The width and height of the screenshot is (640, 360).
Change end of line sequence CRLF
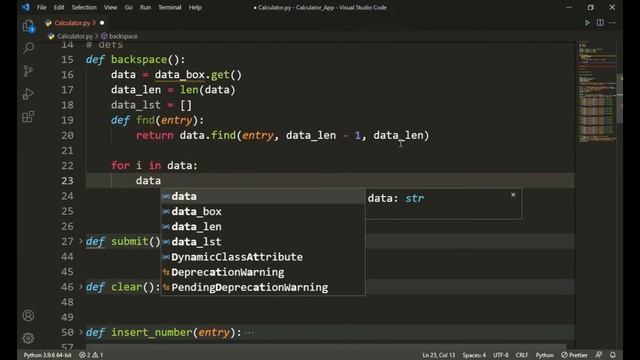(522, 355)
